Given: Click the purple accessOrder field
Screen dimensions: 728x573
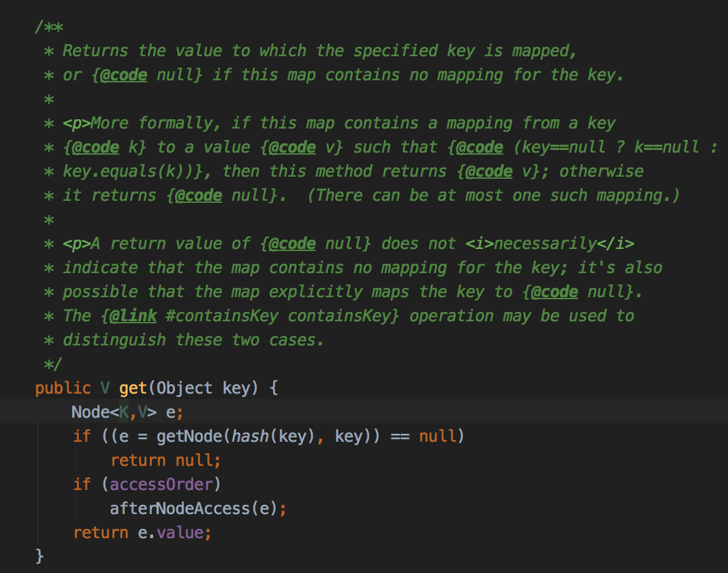Looking at the screenshot, I should pyautogui.click(x=161, y=484).
